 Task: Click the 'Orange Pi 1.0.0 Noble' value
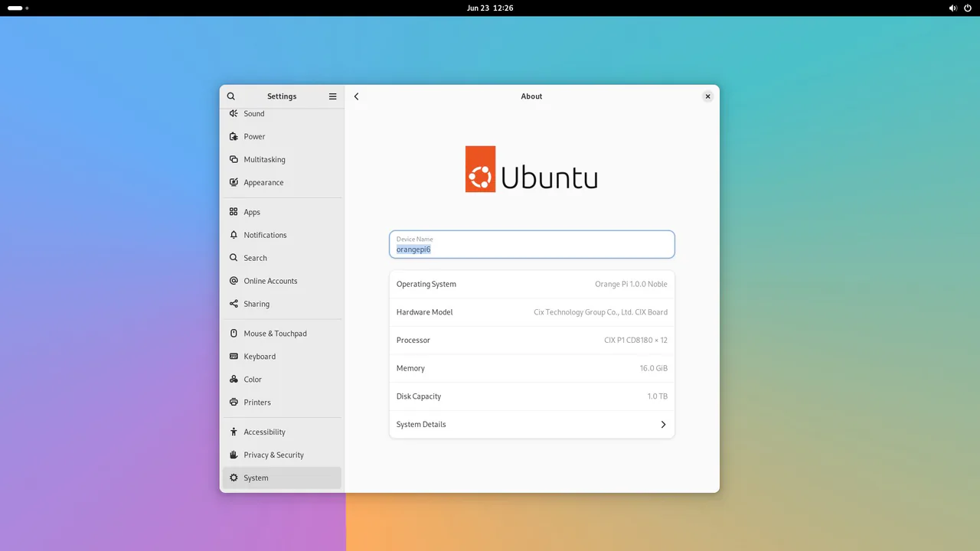pyautogui.click(x=631, y=284)
